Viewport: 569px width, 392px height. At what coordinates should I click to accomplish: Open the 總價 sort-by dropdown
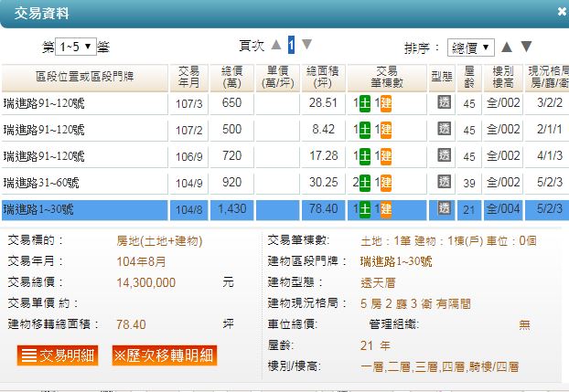[x=470, y=48]
